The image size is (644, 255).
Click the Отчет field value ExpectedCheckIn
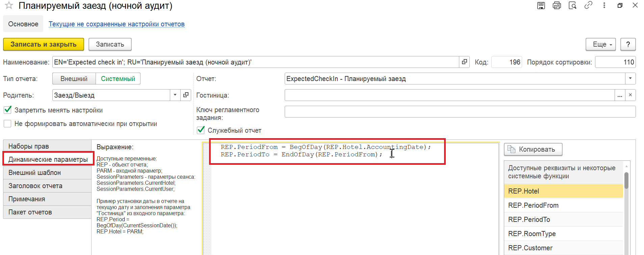[455, 79]
